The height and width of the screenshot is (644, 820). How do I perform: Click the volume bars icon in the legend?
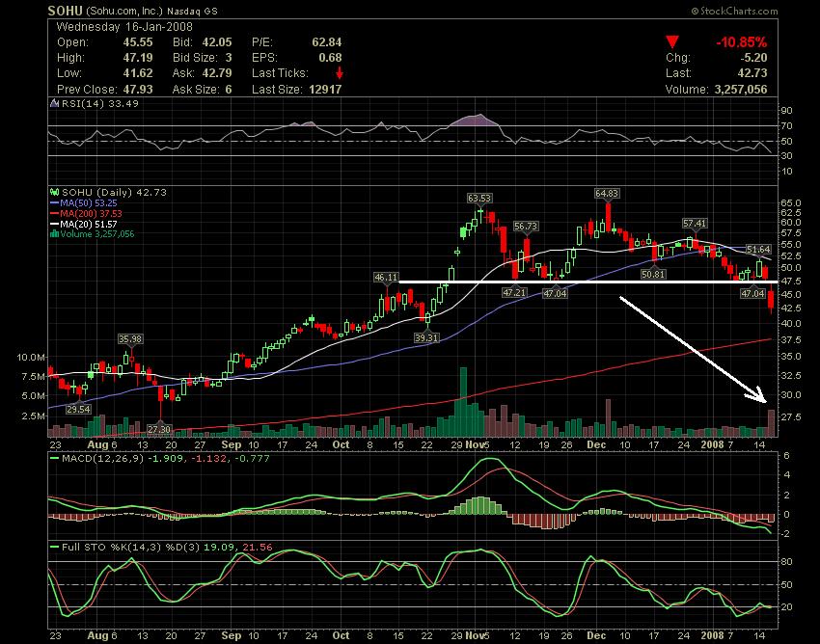coord(54,234)
